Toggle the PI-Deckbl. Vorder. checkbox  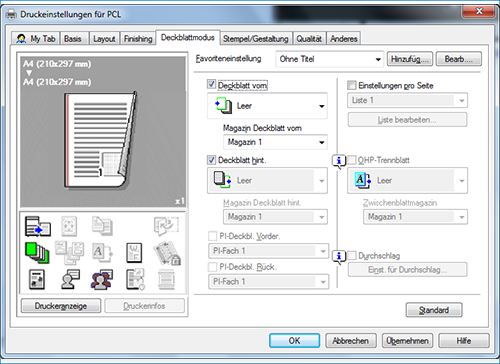[212, 236]
